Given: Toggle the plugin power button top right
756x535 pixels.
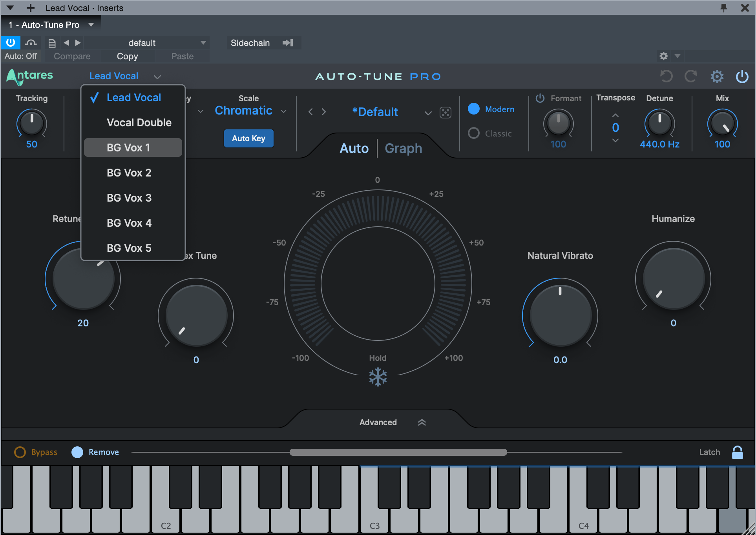Looking at the screenshot, I should (742, 76).
